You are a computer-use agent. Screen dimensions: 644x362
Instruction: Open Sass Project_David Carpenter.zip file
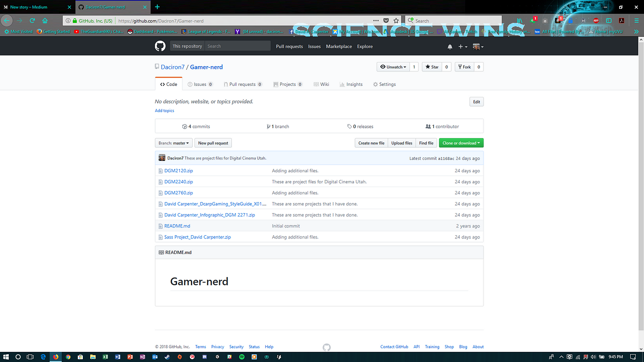click(197, 237)
